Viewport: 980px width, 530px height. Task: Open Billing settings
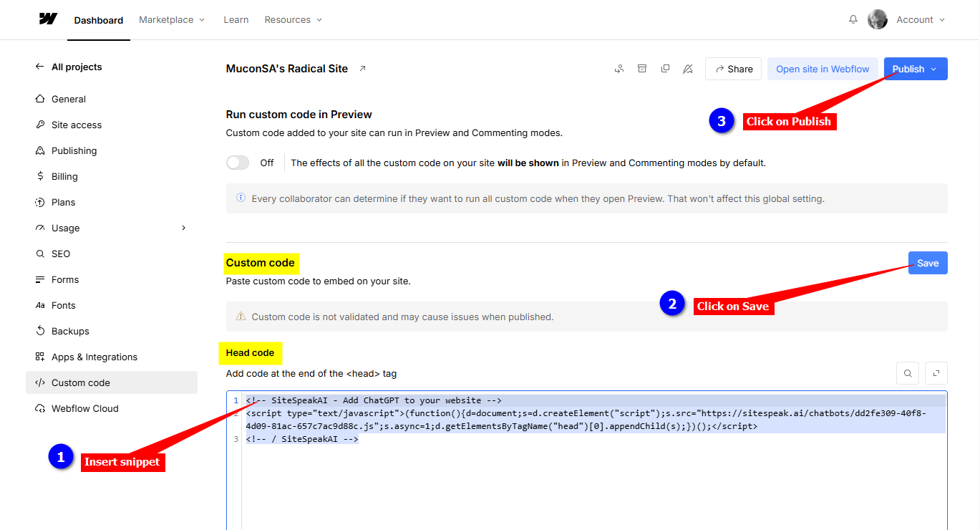(x=112, y=176)
